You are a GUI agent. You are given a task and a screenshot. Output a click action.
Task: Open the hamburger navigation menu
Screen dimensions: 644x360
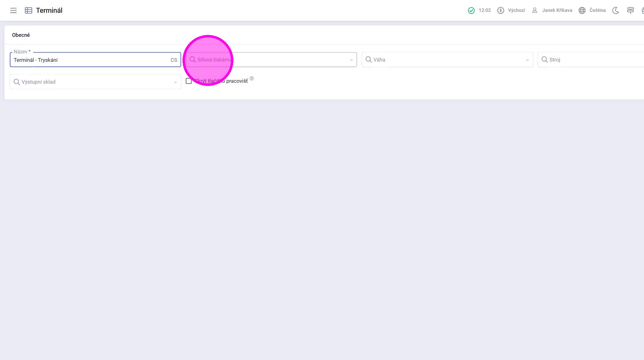[13, 10]
